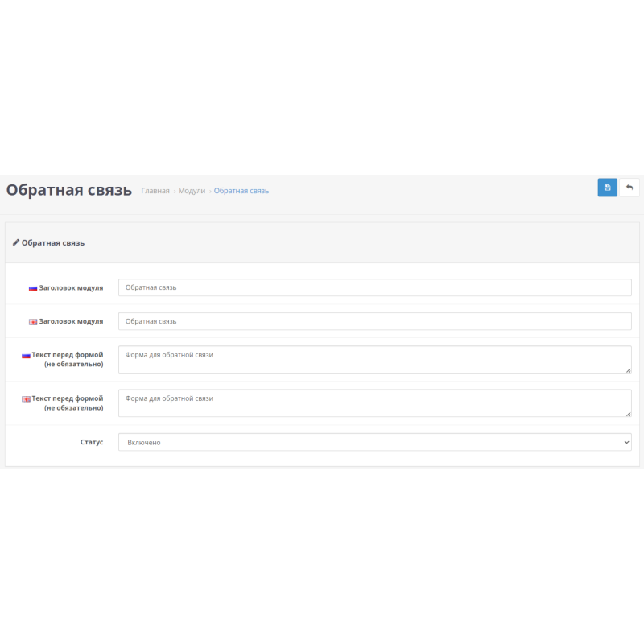Screen dimensions: 644x644
Task: Click into the English Текст перед формой textarea
Action: click(374, 402)
